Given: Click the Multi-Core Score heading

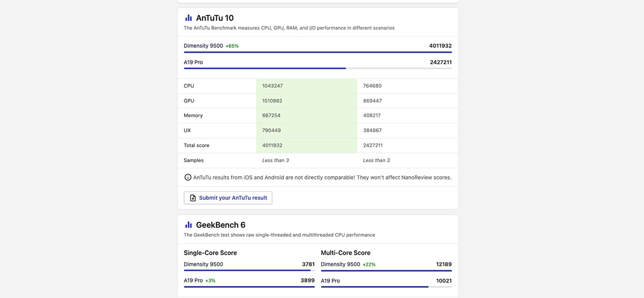Looking at the screenshot, I should 346,253.
